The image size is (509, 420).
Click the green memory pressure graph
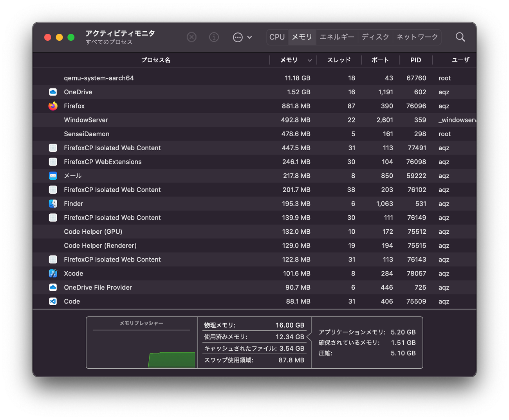171,359
